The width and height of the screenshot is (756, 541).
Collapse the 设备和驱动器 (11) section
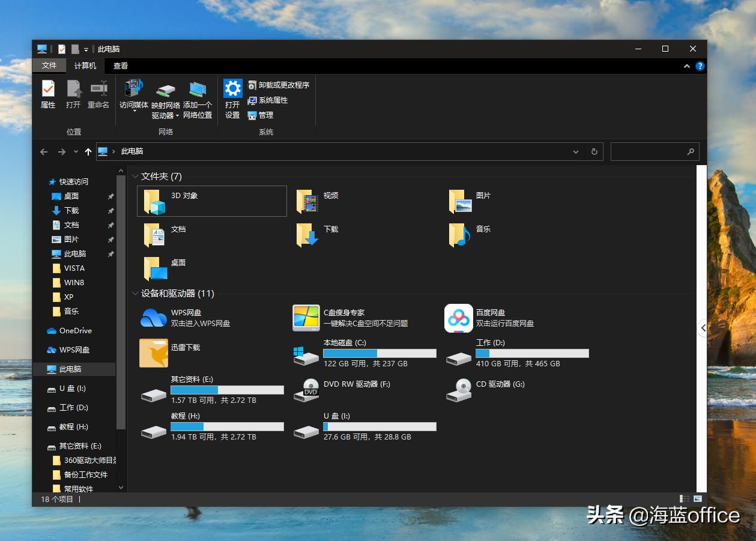pos(136,294)
